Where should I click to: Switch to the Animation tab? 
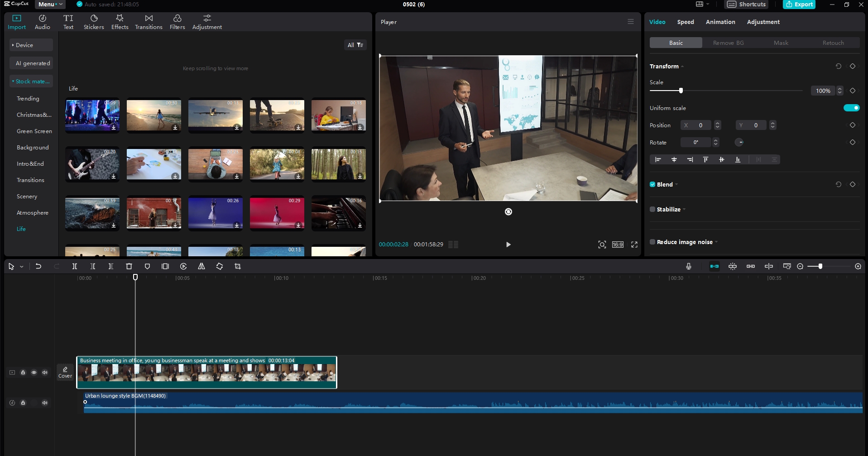(x=720, y=22)
